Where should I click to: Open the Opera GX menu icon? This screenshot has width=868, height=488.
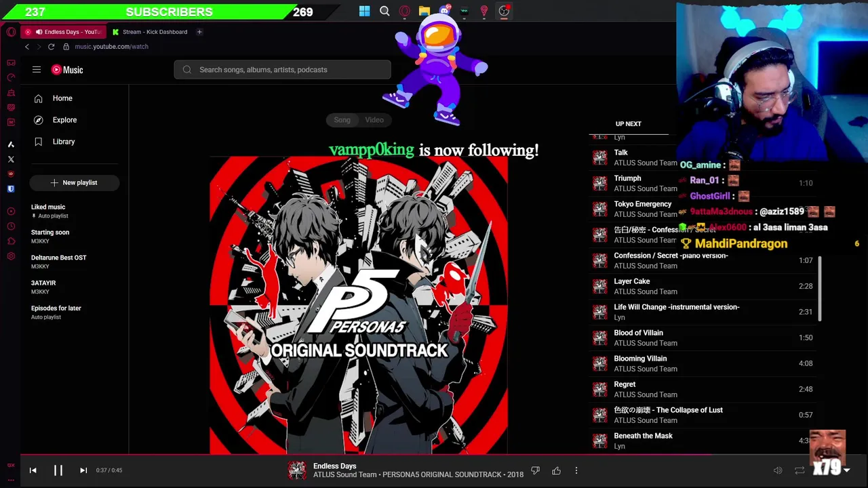coord(11,32)
